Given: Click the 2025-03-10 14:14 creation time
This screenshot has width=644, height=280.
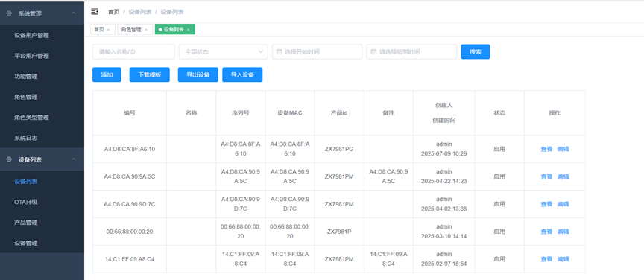Looking at the screenshot, I should pyautogui.click(x=444, y=236).
